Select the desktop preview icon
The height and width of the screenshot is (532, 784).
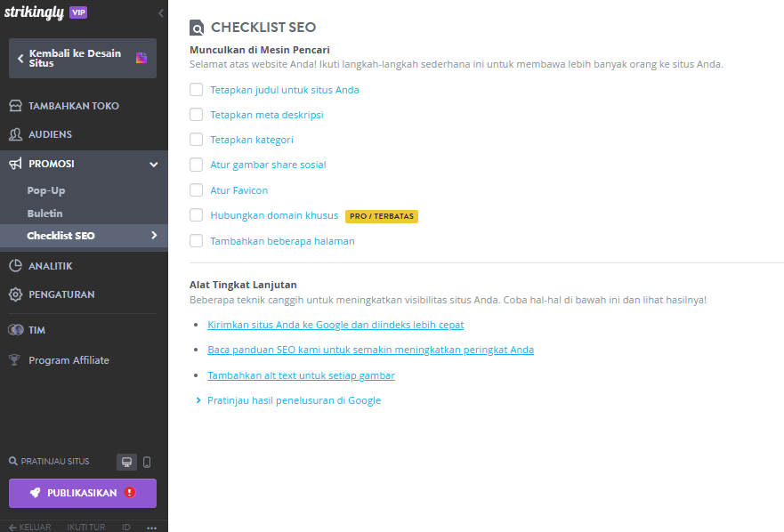click(126, 462)
